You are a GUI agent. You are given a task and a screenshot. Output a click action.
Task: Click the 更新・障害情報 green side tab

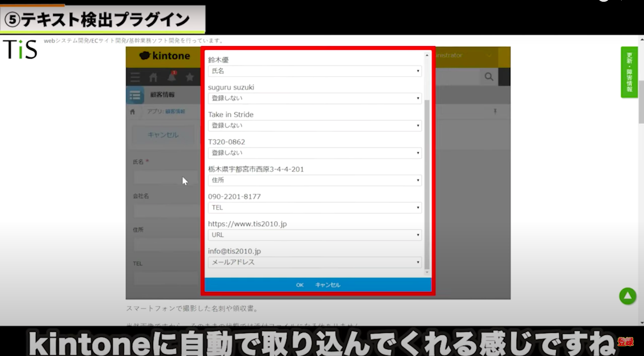click(629, 72)
